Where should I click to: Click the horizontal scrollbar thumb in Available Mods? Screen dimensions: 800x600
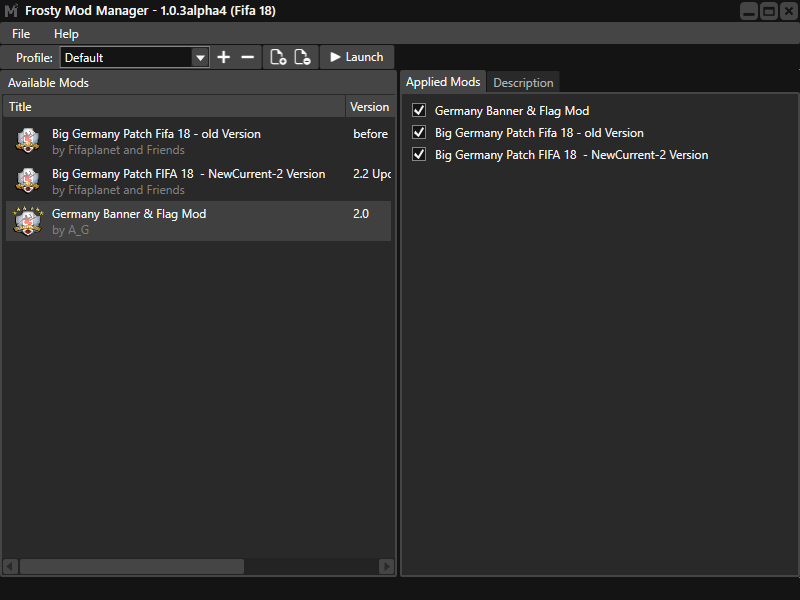pyautogui.click(x=132, y=566)
